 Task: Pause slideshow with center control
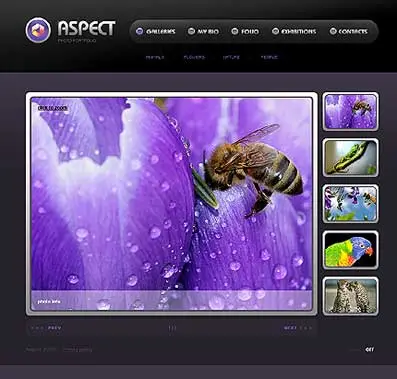[x=172, y=328]
